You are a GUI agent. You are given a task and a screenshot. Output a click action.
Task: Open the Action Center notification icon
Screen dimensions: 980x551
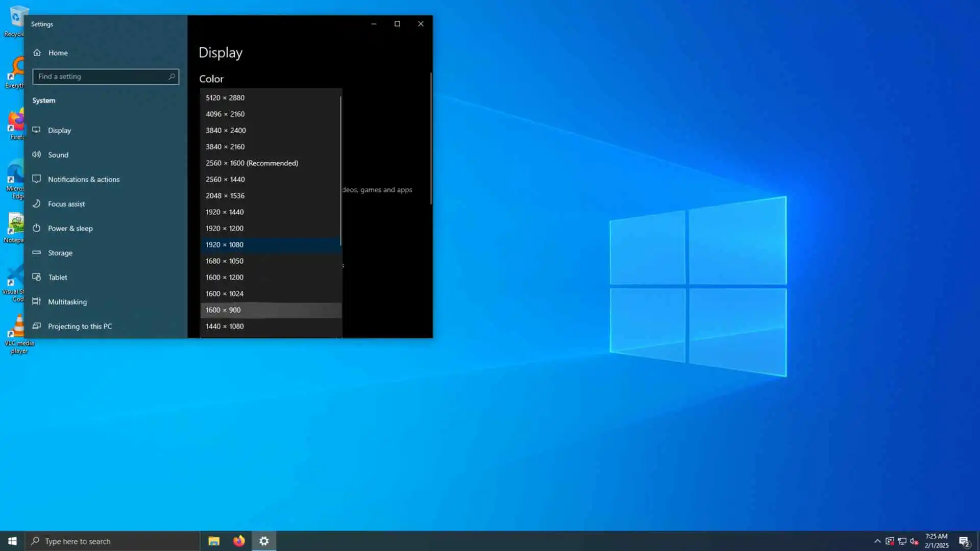(x=964, y=541)
